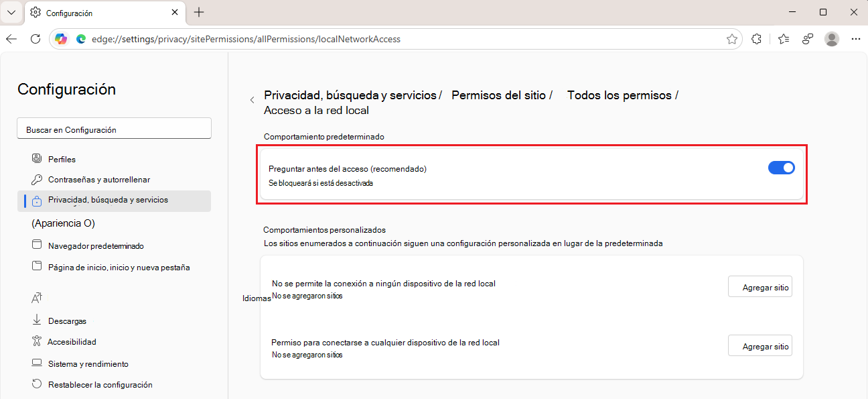
Task: Click the Accesibilidad person icon
Action: tap(37, 341)
